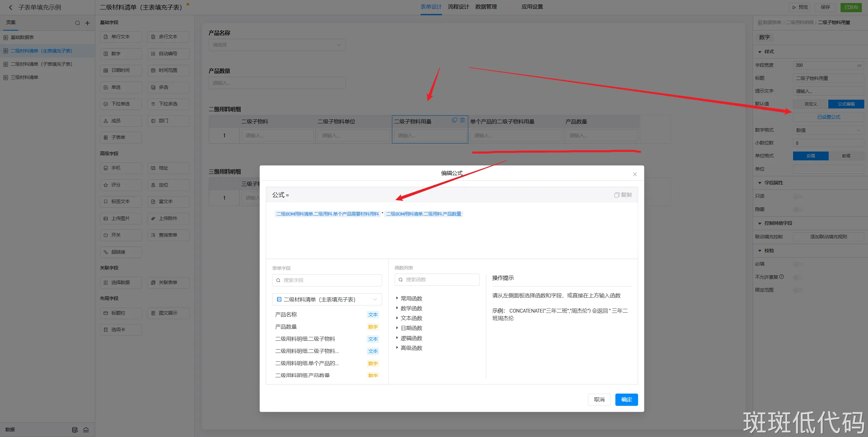Open the 数字格式 dropdown

point(828,130)
